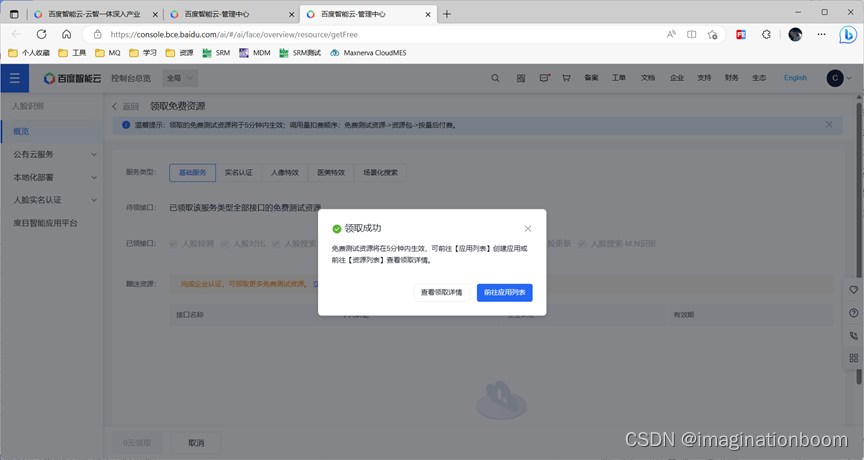Switch language to English

(795, 78)
